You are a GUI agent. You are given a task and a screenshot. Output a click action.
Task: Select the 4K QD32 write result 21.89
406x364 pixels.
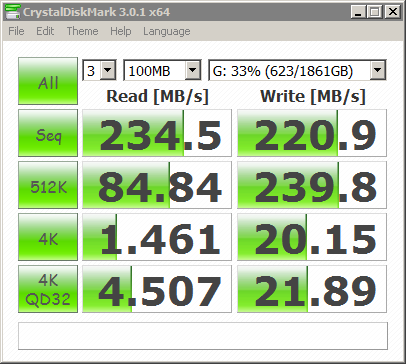(x=312, y=289)
